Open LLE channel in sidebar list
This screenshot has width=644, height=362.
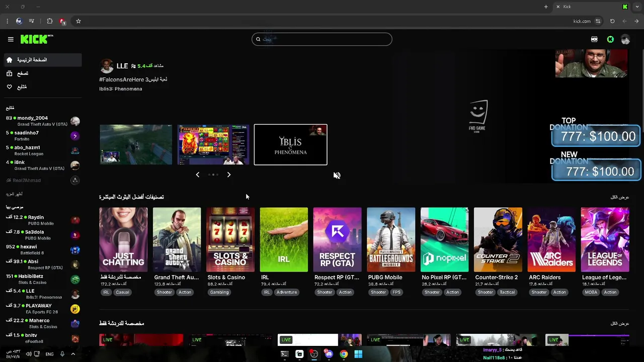point(43,294)
